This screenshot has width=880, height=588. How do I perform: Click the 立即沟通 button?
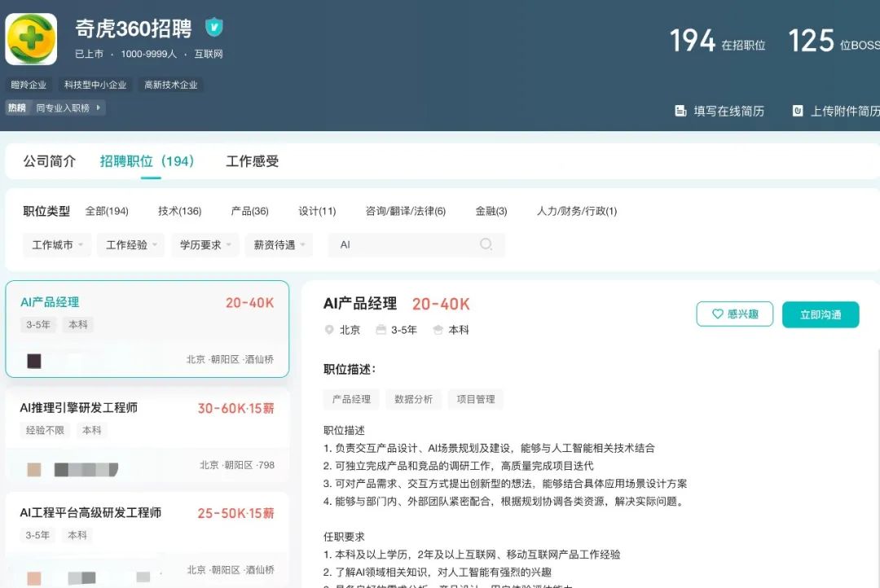[x=820, y=314]
